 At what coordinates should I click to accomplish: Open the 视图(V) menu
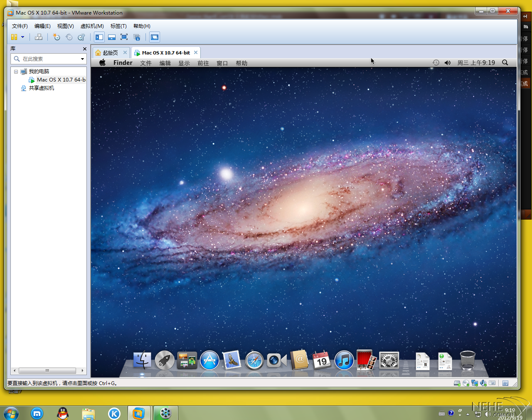[x=65, y=26]
